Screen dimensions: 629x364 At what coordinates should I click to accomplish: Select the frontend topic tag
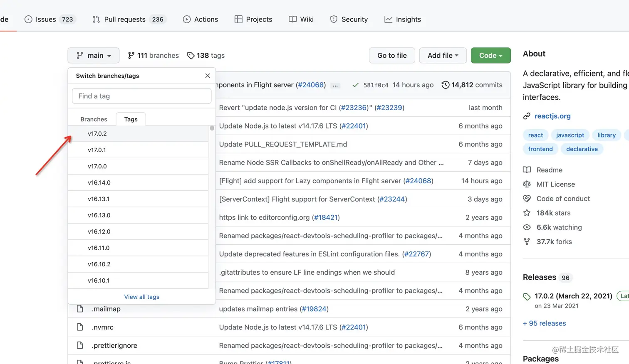(x=540, y=149)
